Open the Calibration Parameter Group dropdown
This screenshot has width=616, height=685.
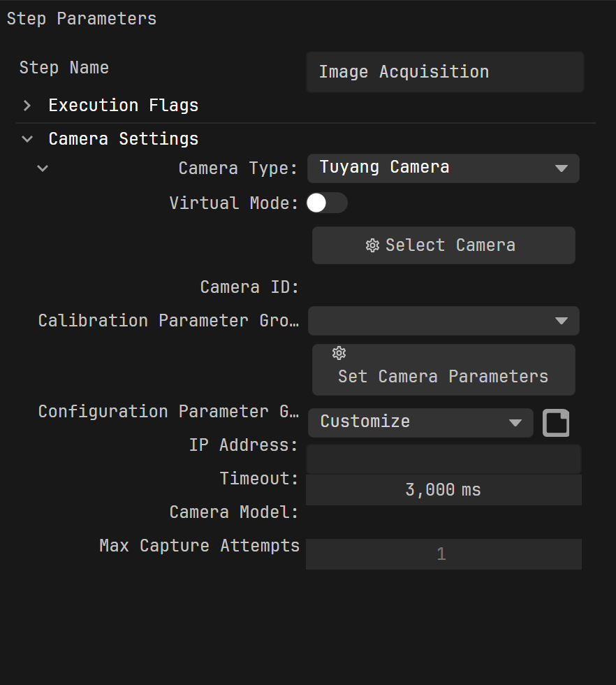[443, 321]
